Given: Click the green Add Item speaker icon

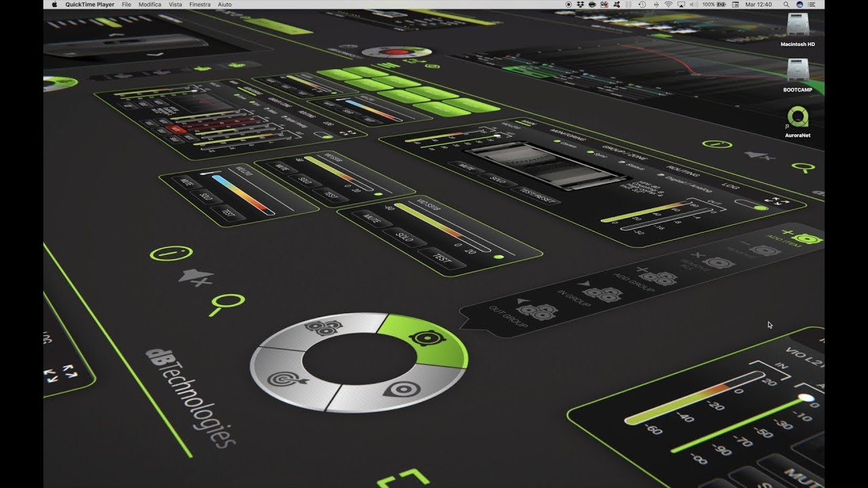Looking at the screenshot, I should coord(806,239).
